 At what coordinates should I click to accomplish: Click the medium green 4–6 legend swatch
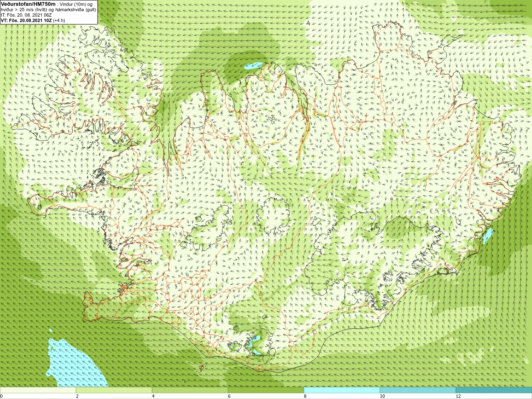190,390
